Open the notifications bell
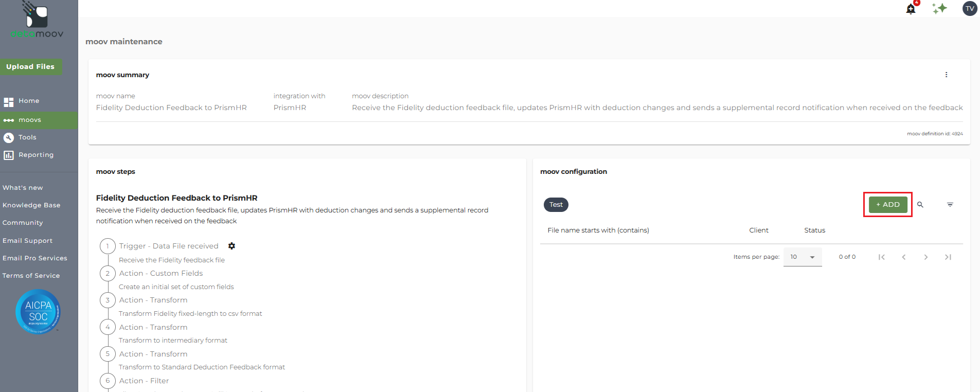The height and width of the screenshot is (392, 980). click(x=911, y=9)
